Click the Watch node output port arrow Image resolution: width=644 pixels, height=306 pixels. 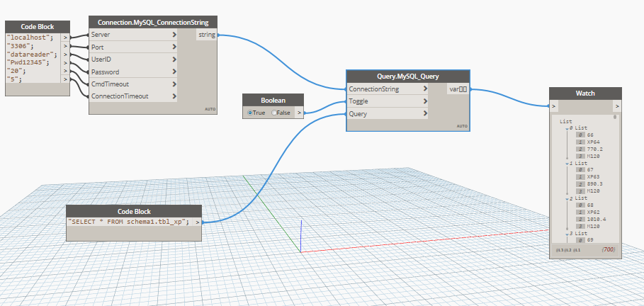pyautogui.click(x=617, y=106)
